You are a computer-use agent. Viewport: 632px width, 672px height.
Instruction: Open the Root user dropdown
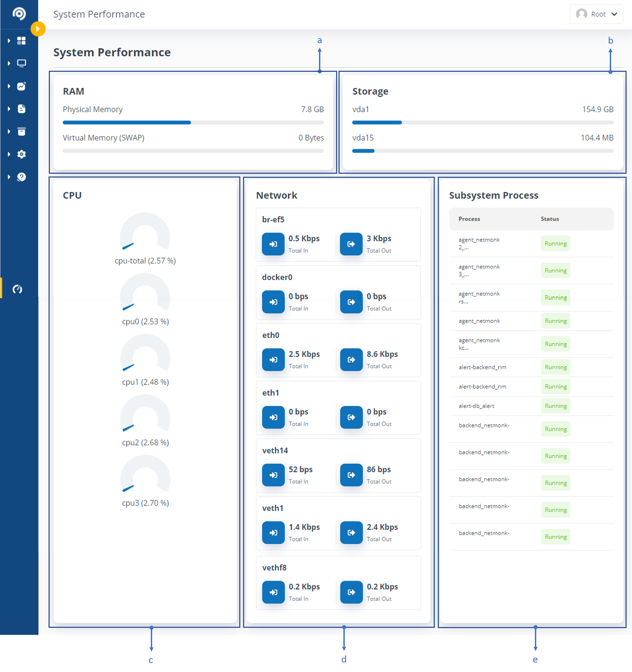[596, 14]
